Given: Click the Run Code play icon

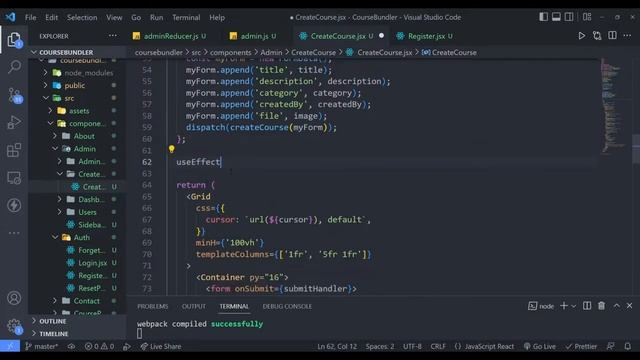Looking at the screenshot, I should click(582, 36).
